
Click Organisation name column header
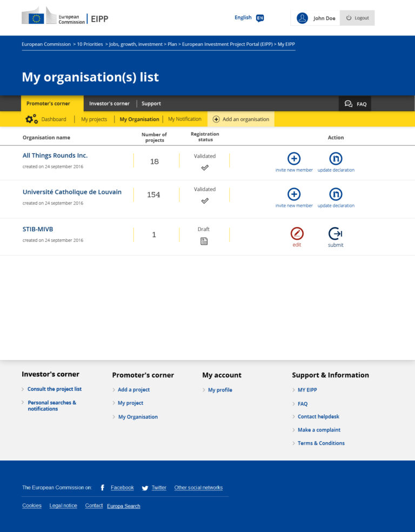click(x=46, y=137)
